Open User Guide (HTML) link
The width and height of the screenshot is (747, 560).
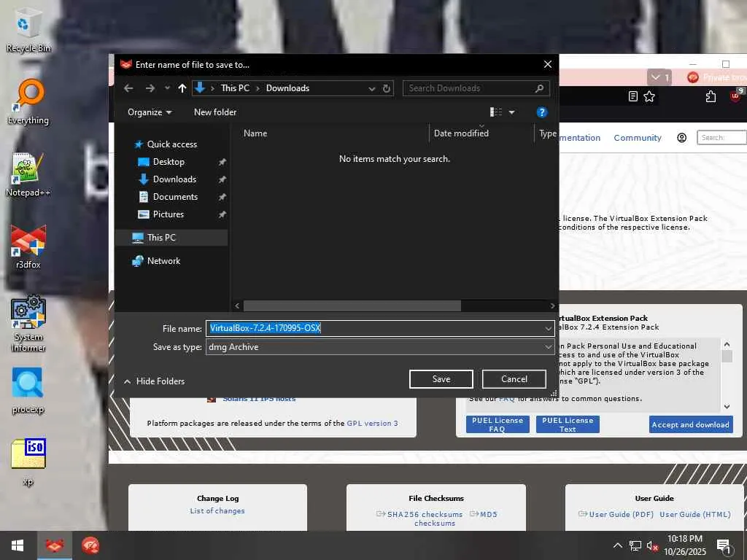tap(695, 514)
